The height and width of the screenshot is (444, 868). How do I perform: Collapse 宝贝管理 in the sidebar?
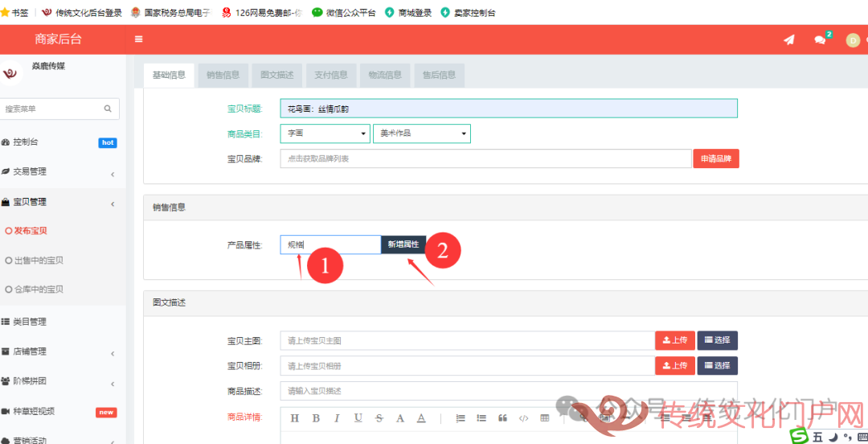(63, 203)
